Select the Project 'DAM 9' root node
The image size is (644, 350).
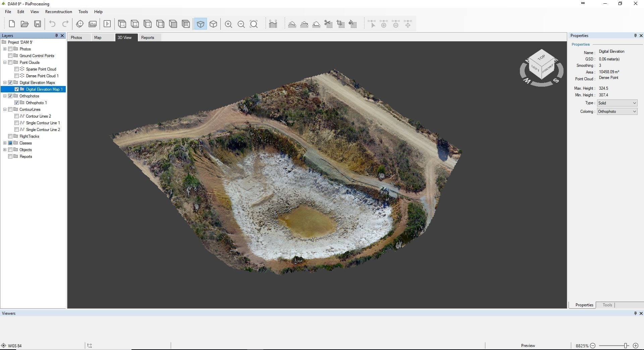(x=20, y=42)
